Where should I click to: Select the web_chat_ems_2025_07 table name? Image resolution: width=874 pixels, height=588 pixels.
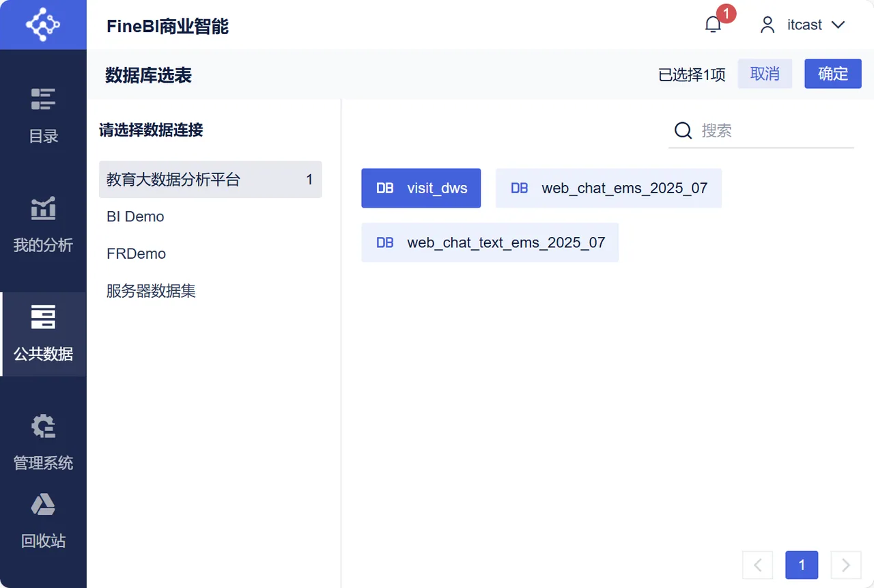(625, 188)
